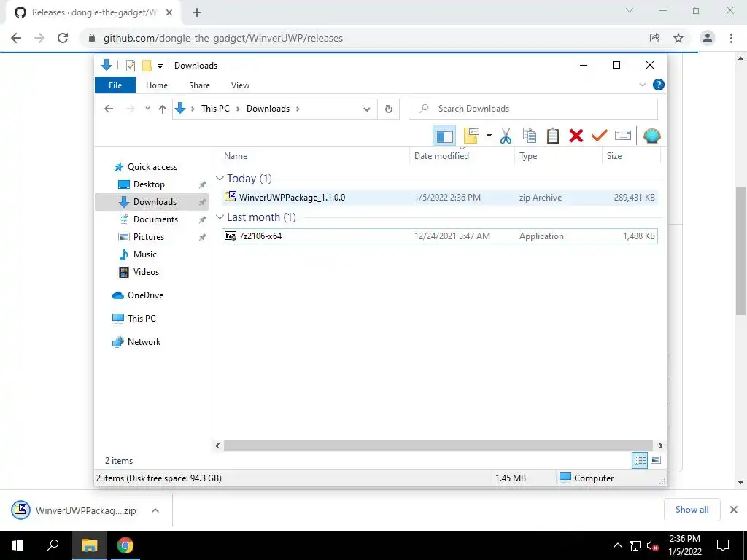This screenshot has width=747, height=560.
Task: Sort files by Name column
Action: click(236, 156)
